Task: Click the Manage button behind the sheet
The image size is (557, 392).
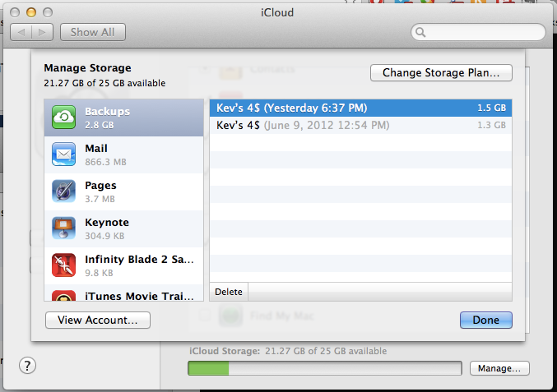Action: (499, 368)
